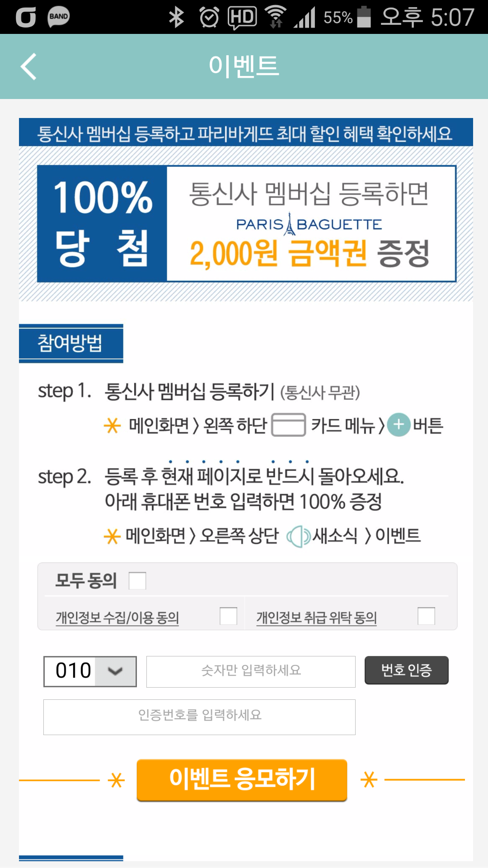Screen dimensions: 488x868
Task: Open the 참여방법 section tab
Action: click(71, 343)
